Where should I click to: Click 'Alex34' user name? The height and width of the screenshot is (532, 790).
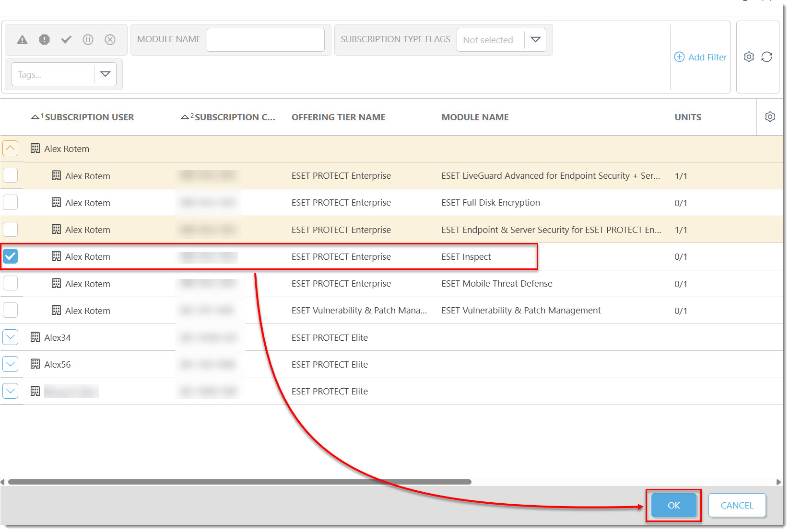pyautogui.click(x=57, y=337)
